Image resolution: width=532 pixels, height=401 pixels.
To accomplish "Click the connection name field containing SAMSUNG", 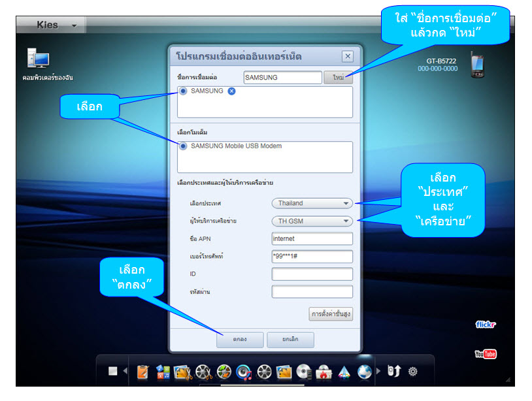I will coord(282,77).
